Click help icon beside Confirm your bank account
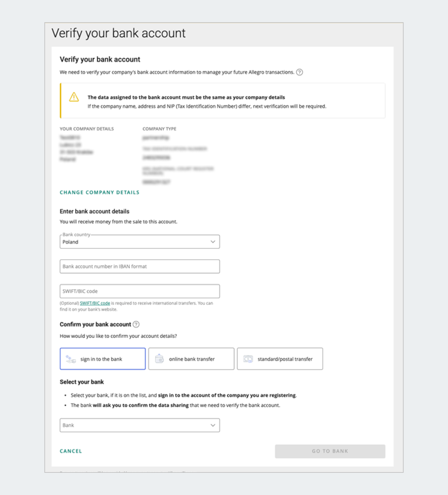 click(x=136, y=324)
